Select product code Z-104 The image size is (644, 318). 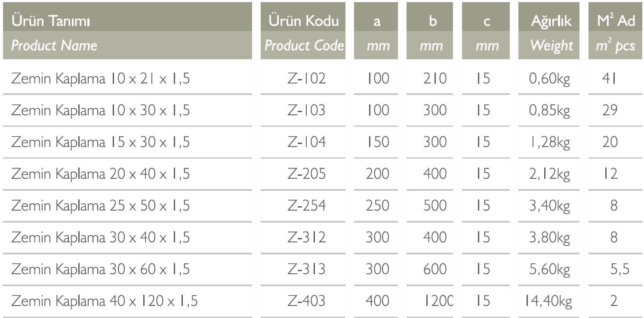306,142
